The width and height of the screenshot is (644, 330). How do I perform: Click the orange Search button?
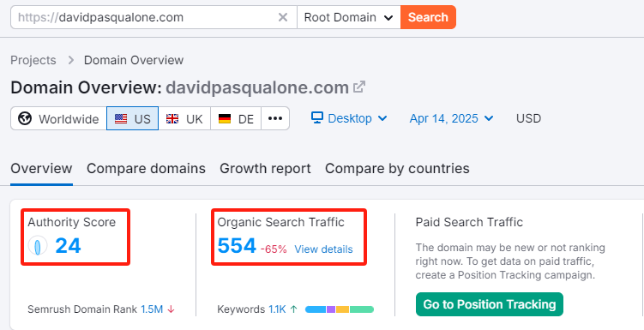tap(428, 17)
